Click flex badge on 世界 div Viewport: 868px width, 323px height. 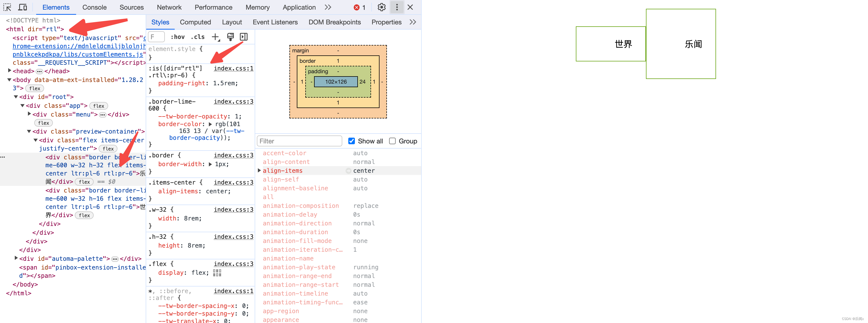point(84,215)
